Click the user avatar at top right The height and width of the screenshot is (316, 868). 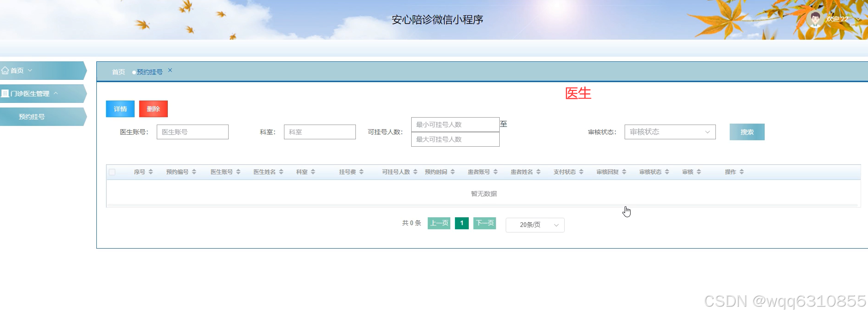pos(815,19)
